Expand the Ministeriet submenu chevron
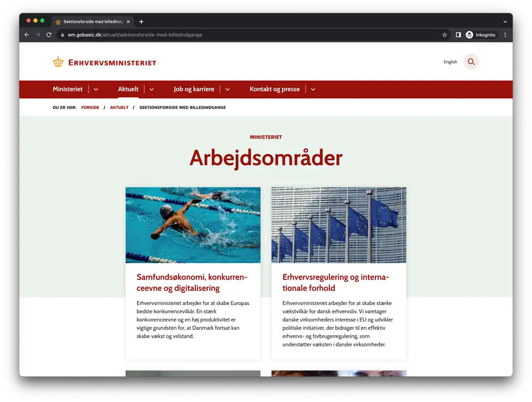532x402 pixels. pos(95,89)
